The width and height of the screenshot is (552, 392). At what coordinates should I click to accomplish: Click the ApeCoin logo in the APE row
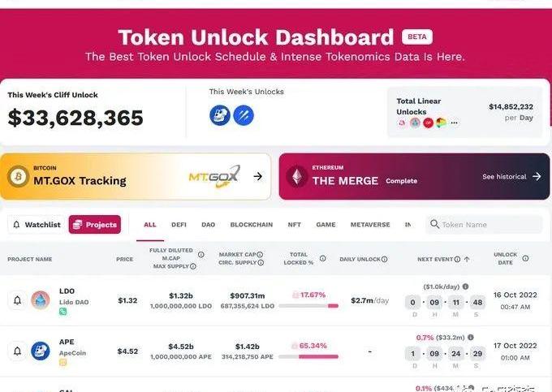point(40,351)
